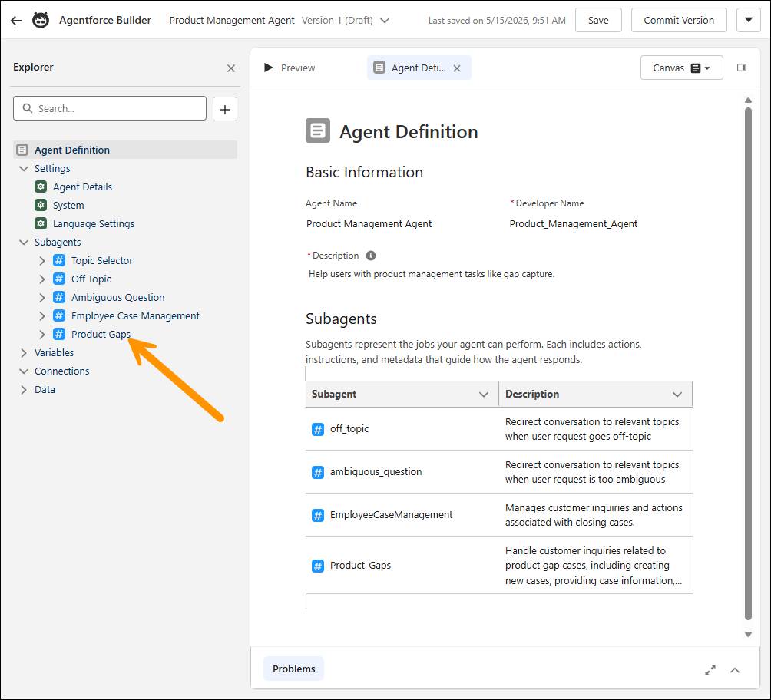This screenshot has width=771, height=700.
Task: Select Employee Case Management subagent
Action: pyautogui.click(x=135, y=315)
